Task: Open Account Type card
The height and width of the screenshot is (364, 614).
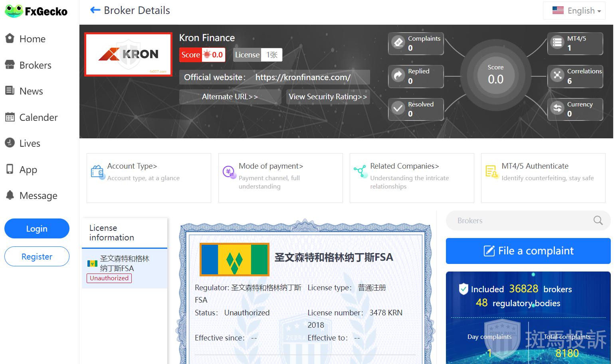Action: (x=149, y=178)
